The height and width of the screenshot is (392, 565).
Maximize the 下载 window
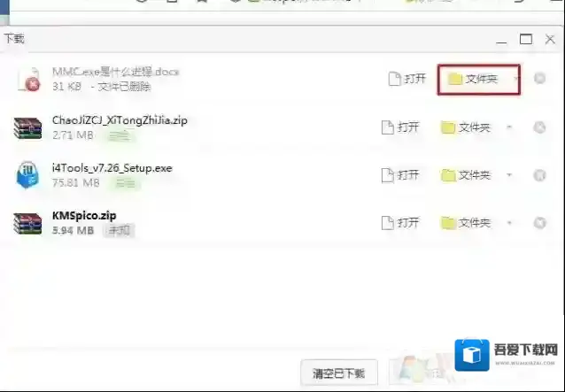[526, 39]
